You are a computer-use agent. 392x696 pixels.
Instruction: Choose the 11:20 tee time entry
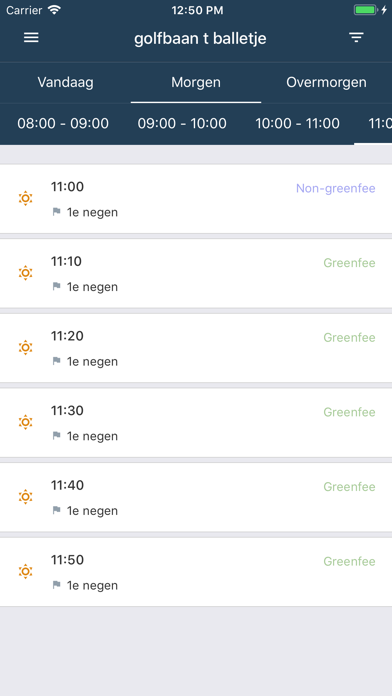pos(196,348)
